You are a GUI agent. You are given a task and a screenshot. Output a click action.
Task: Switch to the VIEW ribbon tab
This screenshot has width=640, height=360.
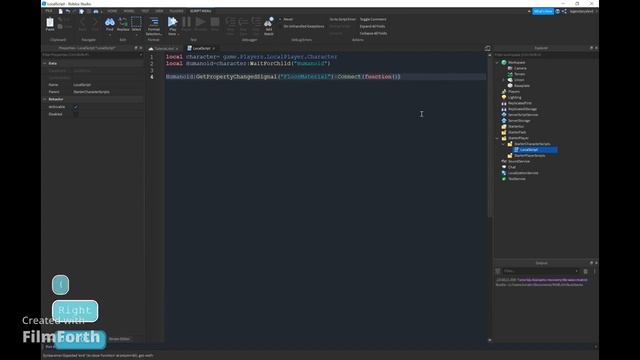[x=159, y=11]
